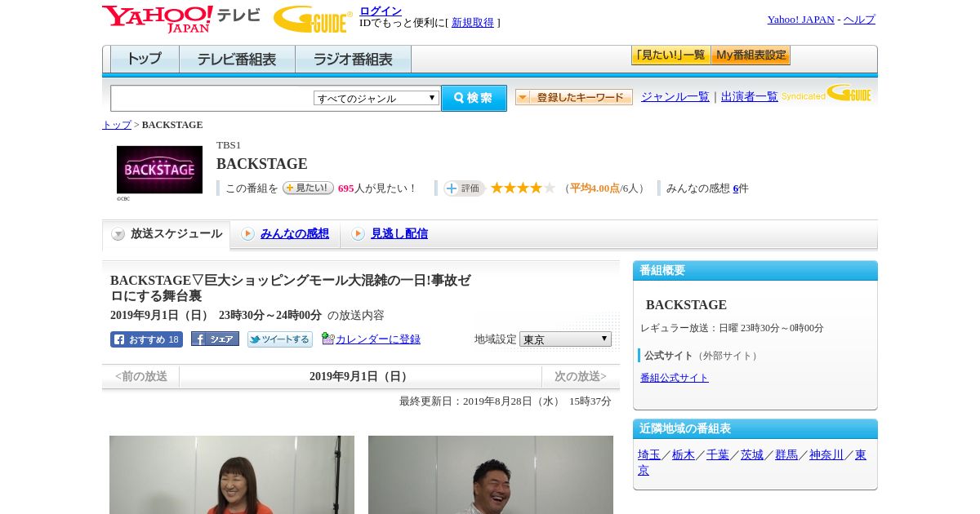Open the 番組公式サイト link
The width and height of the screenshot is (980, 514).
coord(675,378)
